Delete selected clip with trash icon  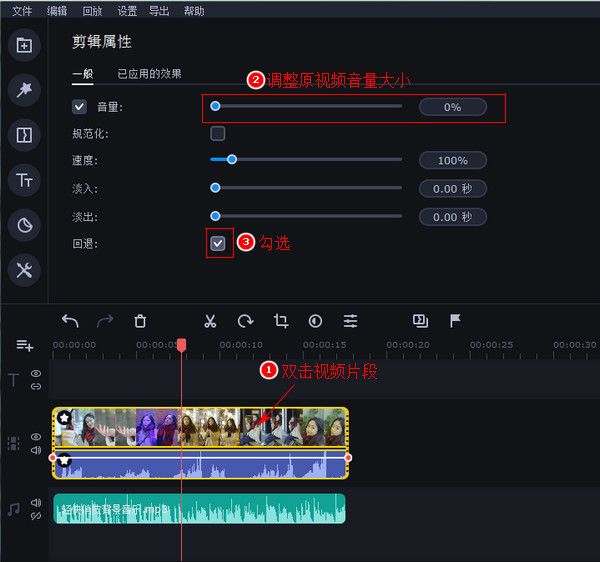(140, 321)
